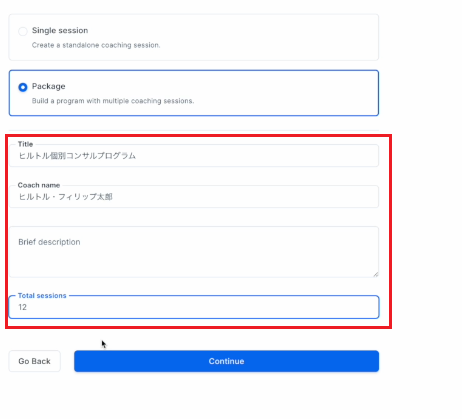The width and height of the screenshot is (462, 419).
Task: Click the "Brief description" placeholder text
Action: coord(49,242)
